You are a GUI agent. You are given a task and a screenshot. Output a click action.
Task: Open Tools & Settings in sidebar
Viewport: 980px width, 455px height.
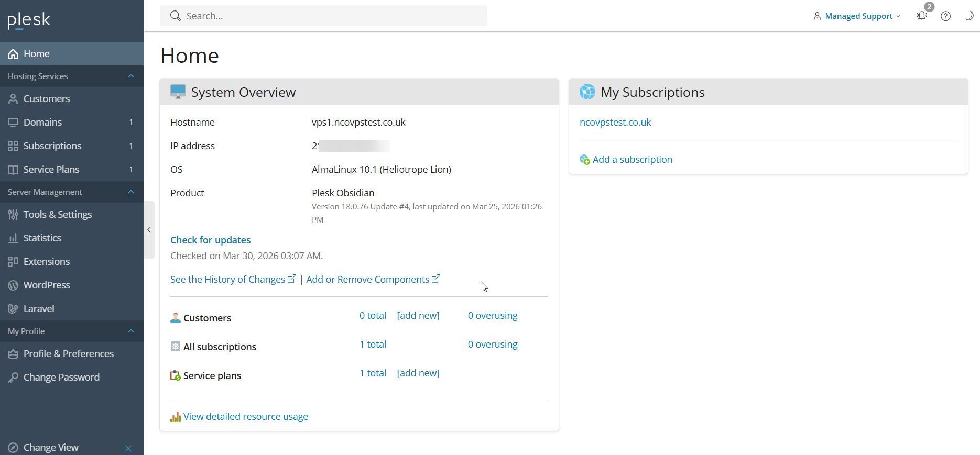pos(72,215)
